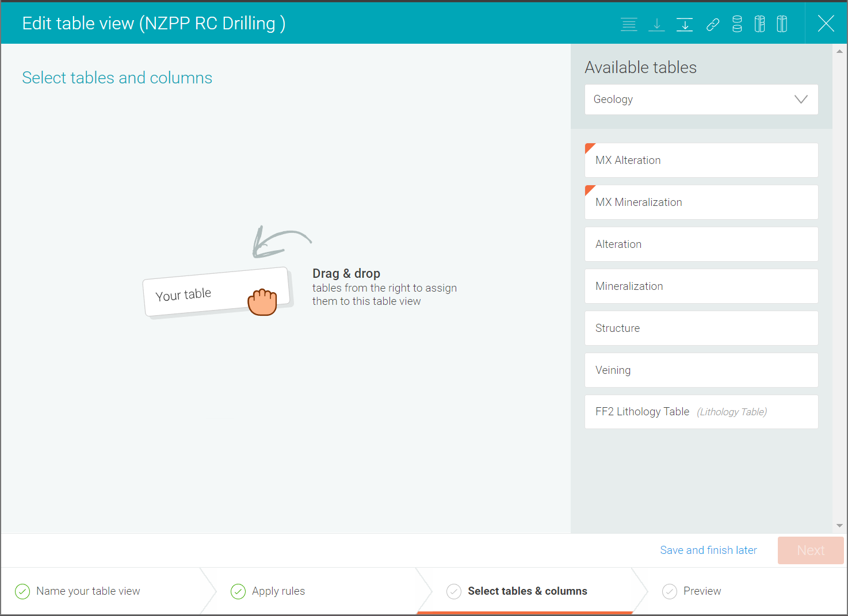Click the plain split cylinder icon at far right
848x616 pixels.
[x=782, y=24]
